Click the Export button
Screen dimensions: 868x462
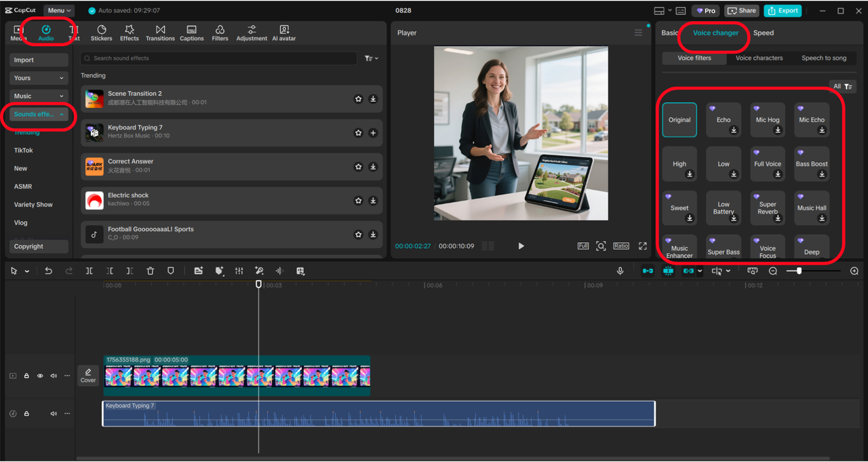click(x=783, y=10)
